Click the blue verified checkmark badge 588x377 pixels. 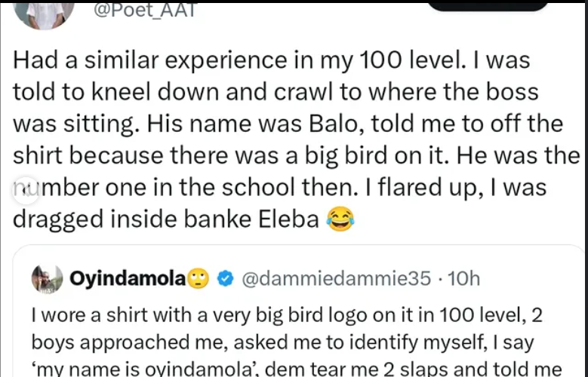[x=224, y=279]
